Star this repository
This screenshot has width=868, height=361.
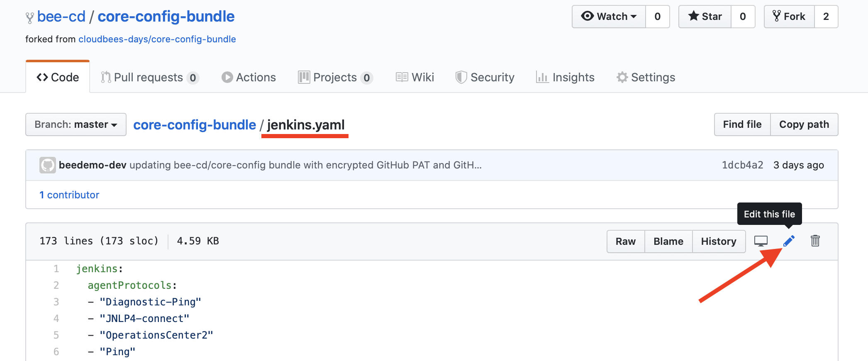[705, 17]
